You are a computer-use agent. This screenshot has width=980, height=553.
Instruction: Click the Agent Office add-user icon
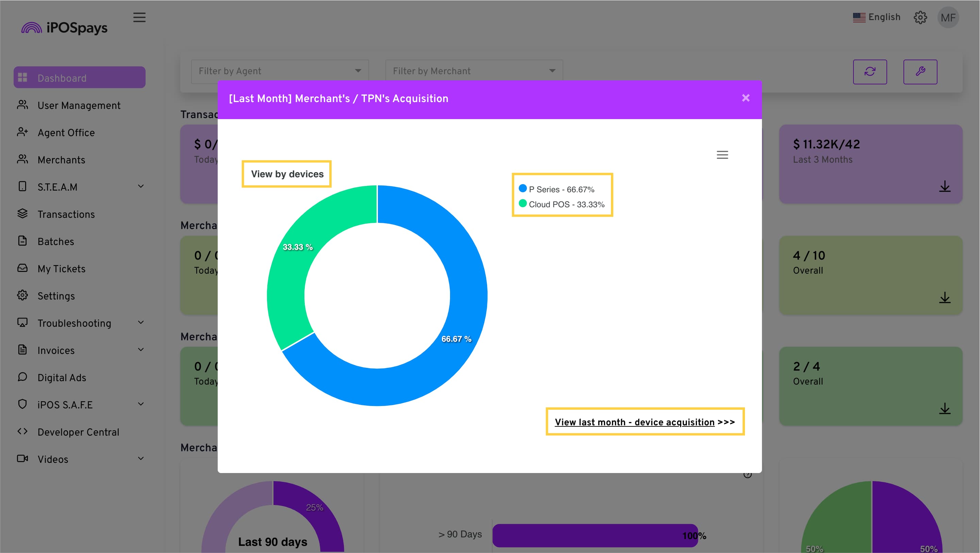[22, 132]
